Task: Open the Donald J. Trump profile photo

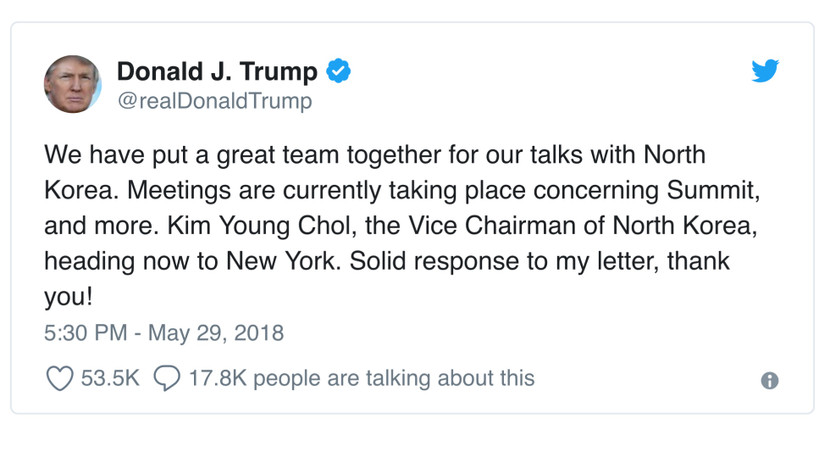Action: pyautogui.click(x=73, y=84)
